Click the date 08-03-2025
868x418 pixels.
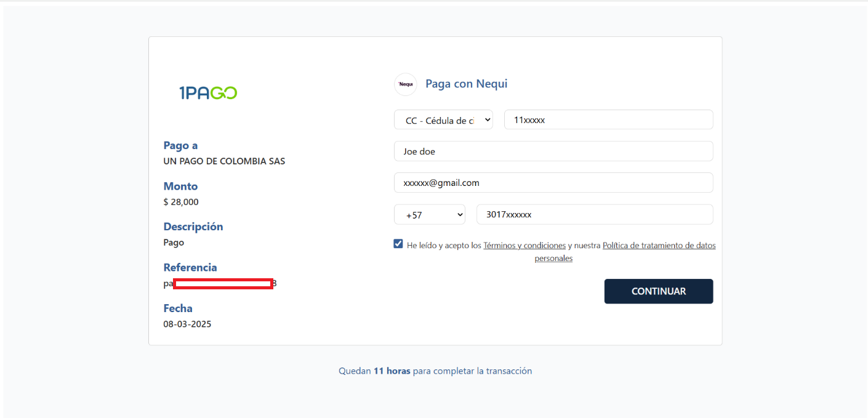point(187,324)
